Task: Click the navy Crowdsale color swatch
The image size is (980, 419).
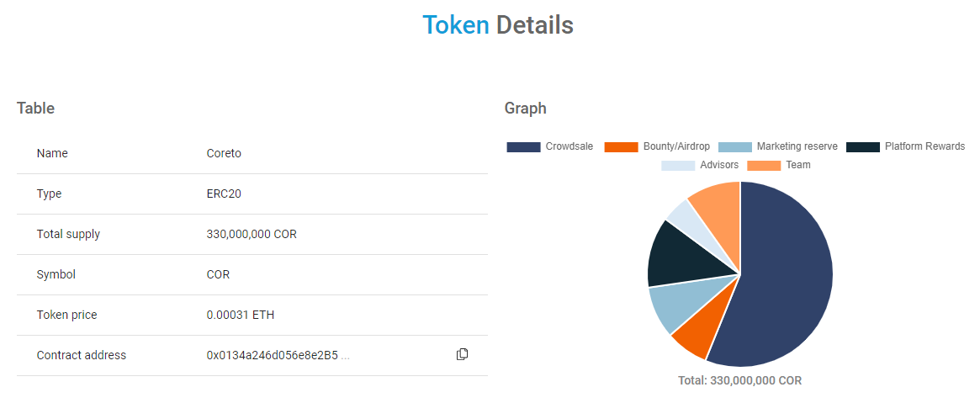Action: 523,147
